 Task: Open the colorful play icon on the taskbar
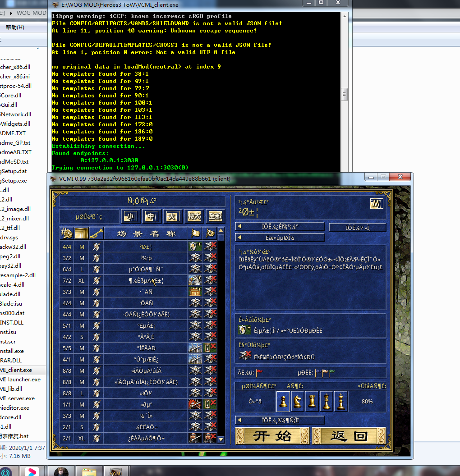[x=32, y=471]
